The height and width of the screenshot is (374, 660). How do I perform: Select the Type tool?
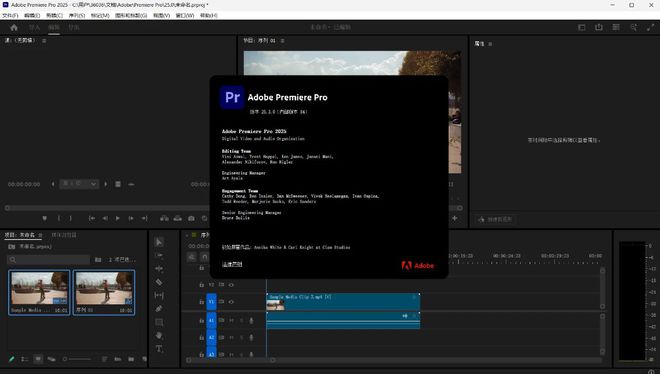tap(159, 349)
